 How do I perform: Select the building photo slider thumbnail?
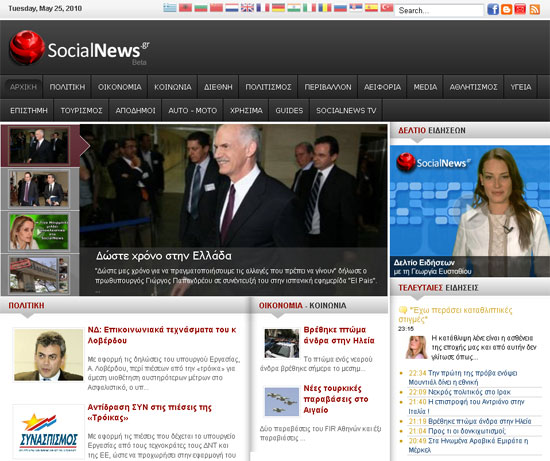[39, 275]
